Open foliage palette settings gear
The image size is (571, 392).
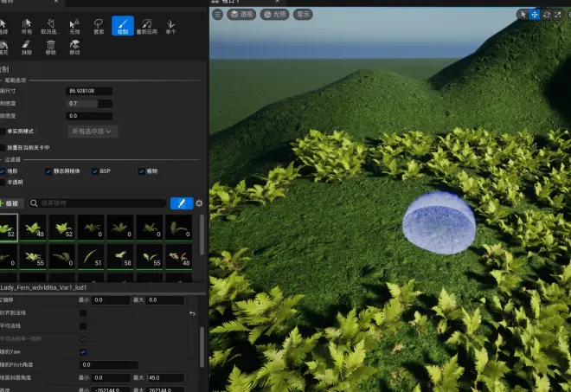[x=199, y=203]
